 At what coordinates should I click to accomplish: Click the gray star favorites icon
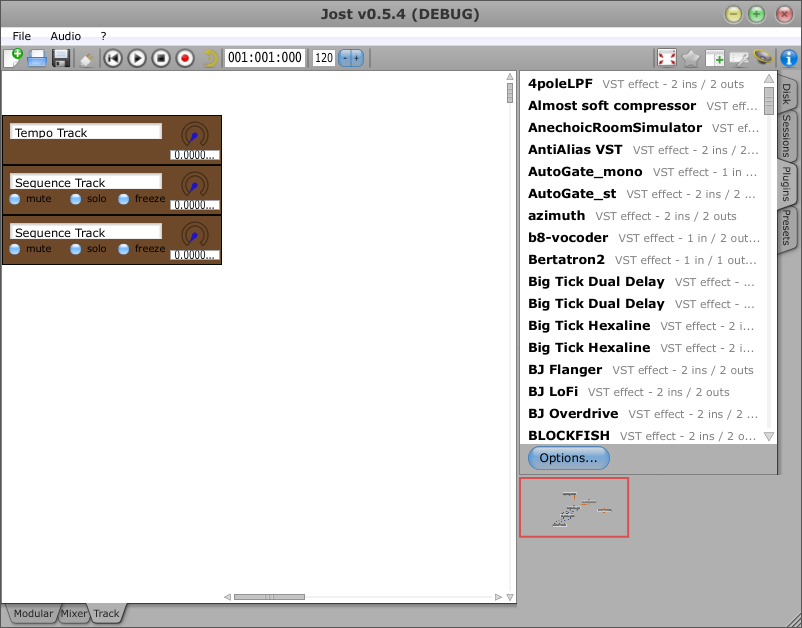coord(691,58)
